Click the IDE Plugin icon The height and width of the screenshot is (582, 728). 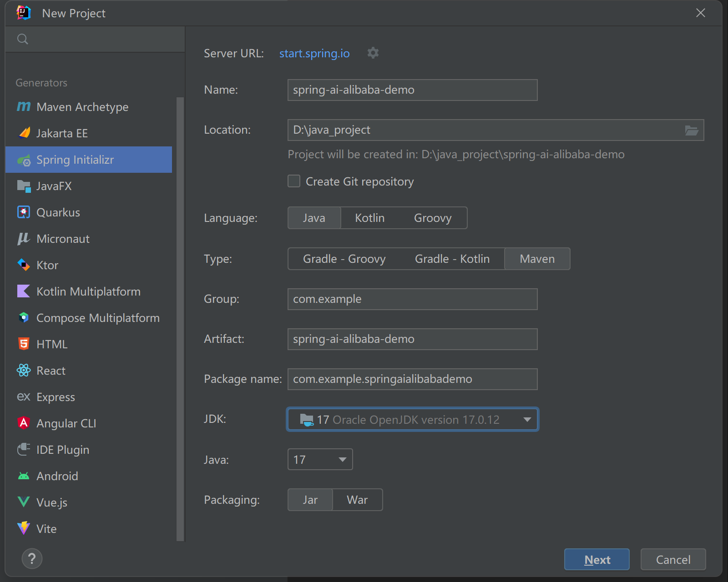tap(24, 450)
